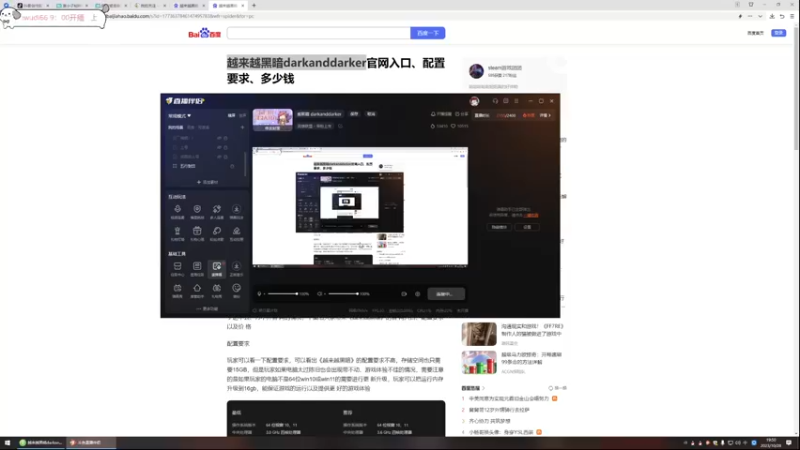Viewport: 800px width, 450px height.
Task: Open third tool in 互动玩法 first row
Action: click(217, 212)
